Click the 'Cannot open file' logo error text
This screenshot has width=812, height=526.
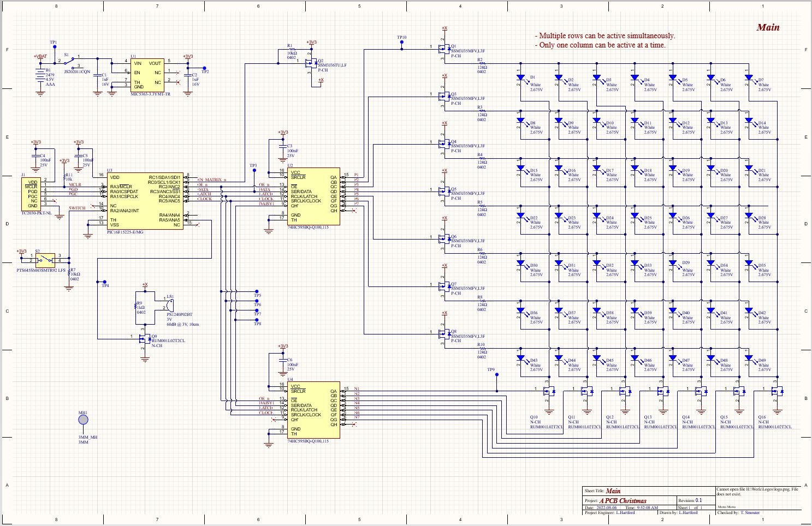pyautogui.click(x=757, y=492)
